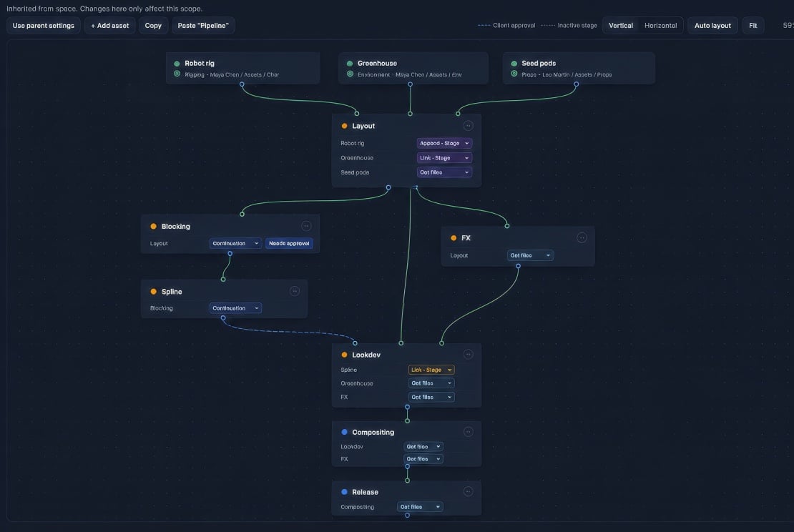Select the Robot rig output port

[242, 84]
